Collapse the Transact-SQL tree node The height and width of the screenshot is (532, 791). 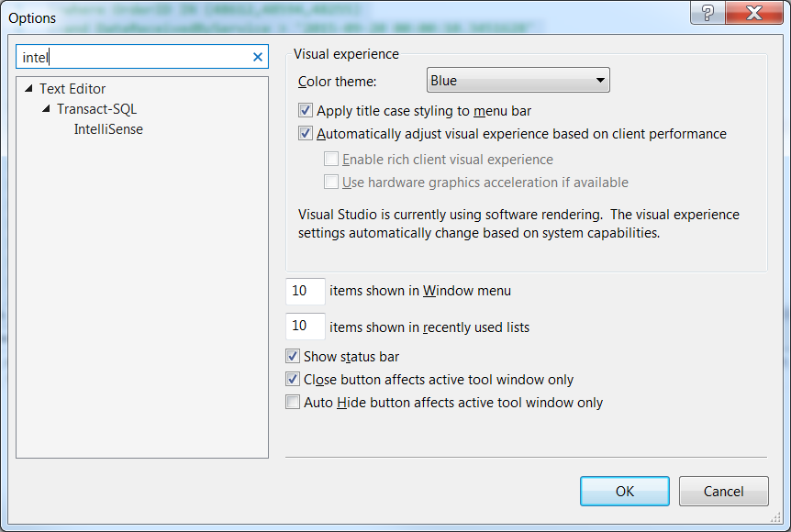46,109
